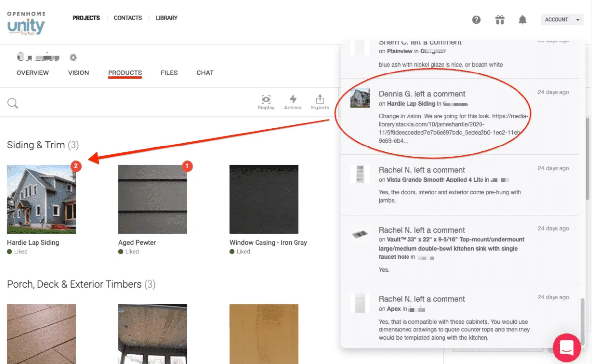
Task: Click Liked status under Window Casing
Action: (240, 252)
